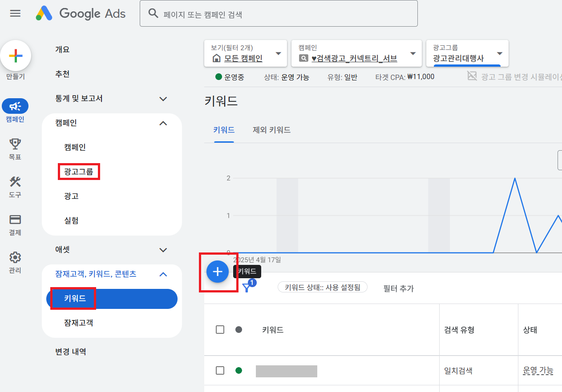This screenshot has width=562, height=392.
Task: Click 타겟 CPA ₩11,000 text
Action: click(x=405, y=77)
